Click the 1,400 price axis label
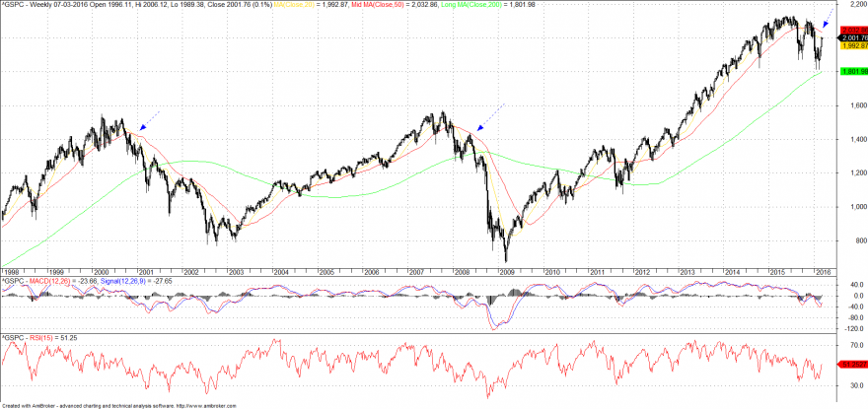Viewport: 868px width, 409px height. click(x=857, y=139)
